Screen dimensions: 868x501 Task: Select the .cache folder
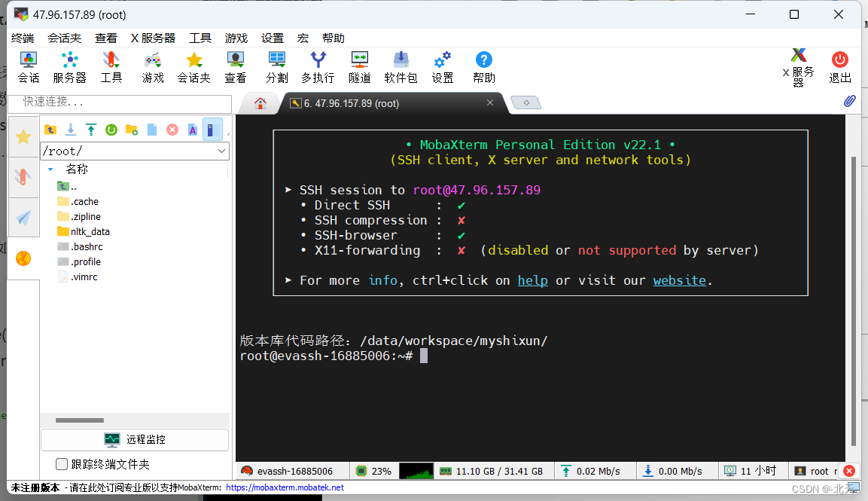78,202
